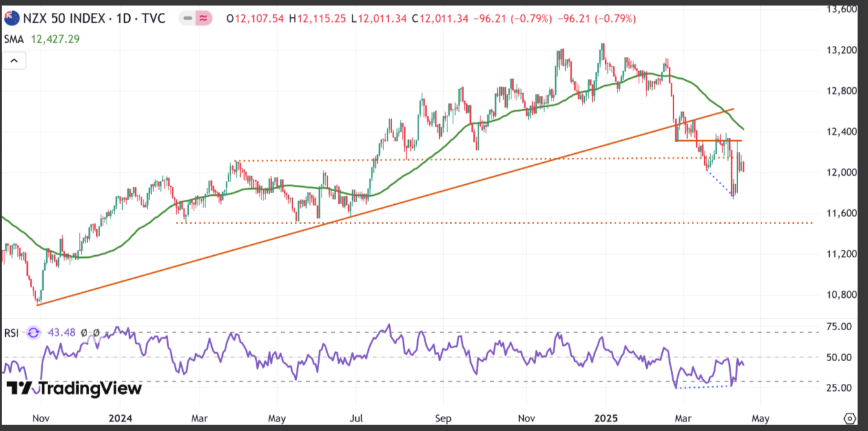Screen dimensions: 868x431
Task: Select the RSI indicator legend label
Action: pyautogui.click(x=11, y=333)
